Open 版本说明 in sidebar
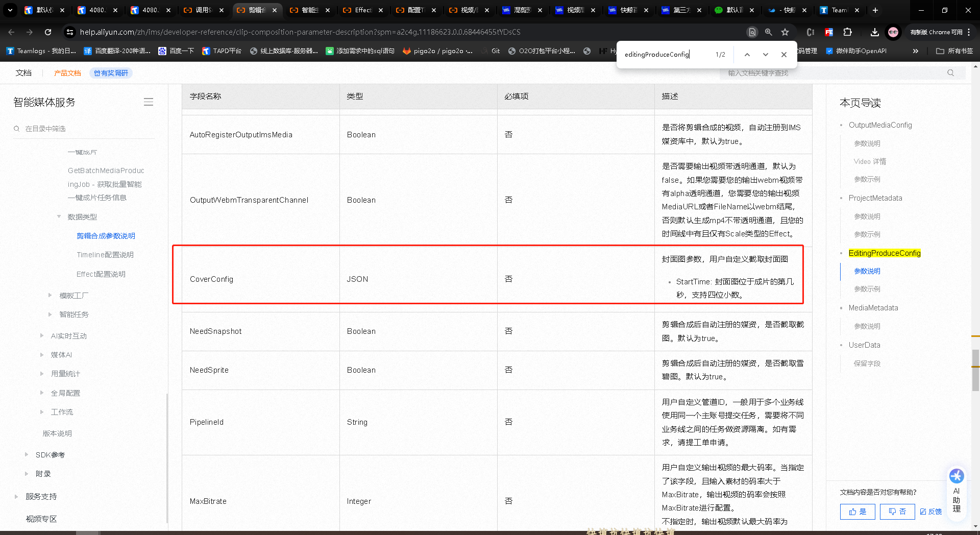The width and height of the screenshot is (980, 535). [57, 433]
